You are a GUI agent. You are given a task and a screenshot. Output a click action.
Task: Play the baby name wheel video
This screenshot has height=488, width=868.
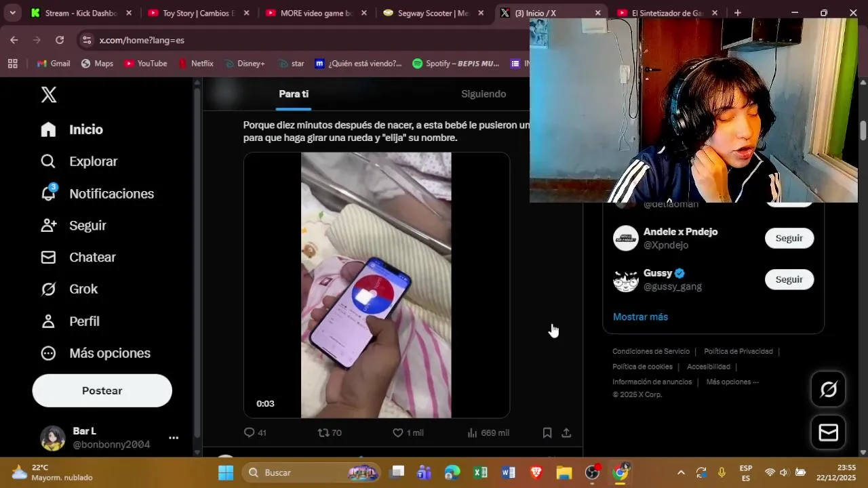click(x=376, y=285)
